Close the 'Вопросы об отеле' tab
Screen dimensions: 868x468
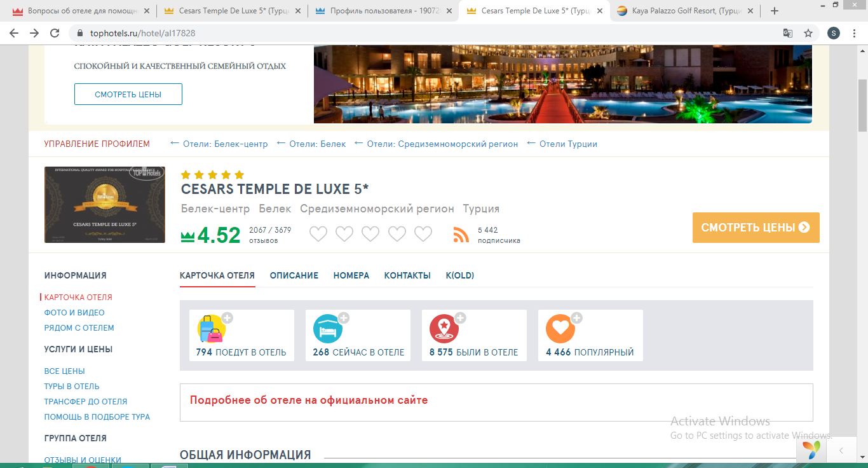[147, 11]
